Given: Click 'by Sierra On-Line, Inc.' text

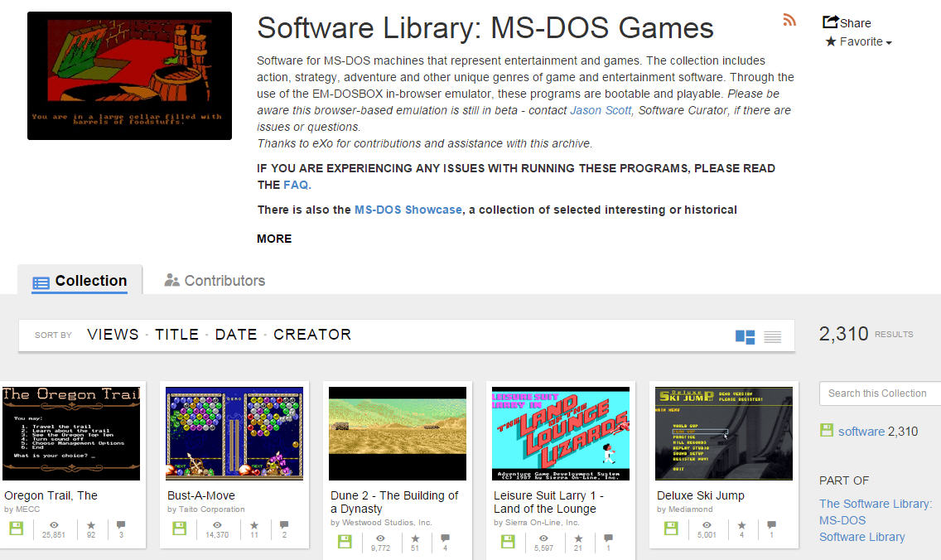Looking at the screenshot, I should point(537,522).
